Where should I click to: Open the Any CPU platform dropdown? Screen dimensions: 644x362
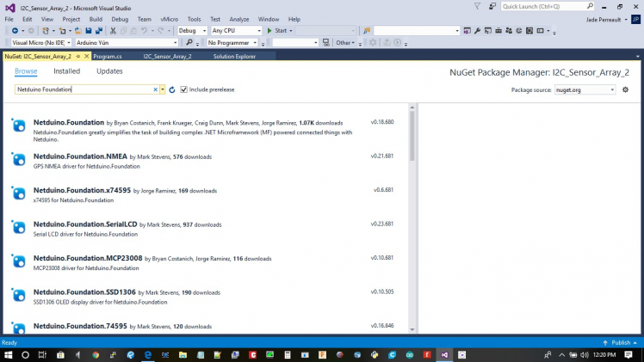[x=235, y=31]
